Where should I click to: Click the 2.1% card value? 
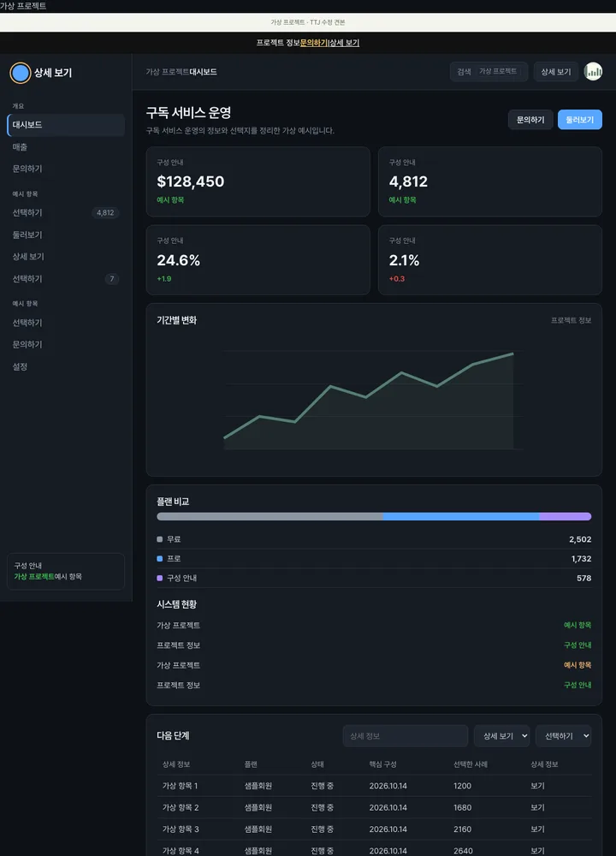(405, 260)
